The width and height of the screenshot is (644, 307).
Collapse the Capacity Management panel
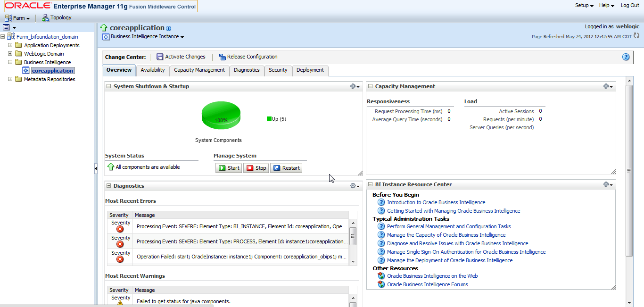pos(370,86)
